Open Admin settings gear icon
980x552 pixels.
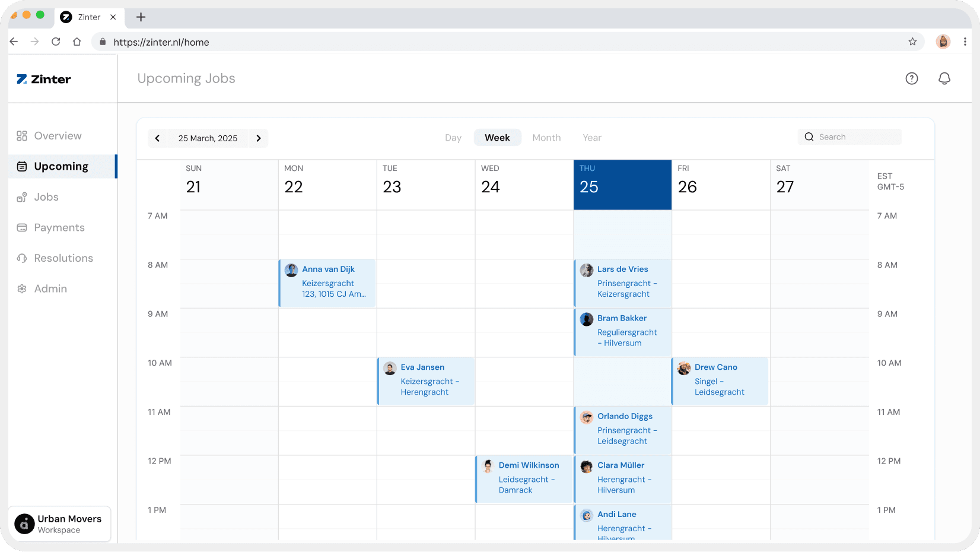point(22,288)
